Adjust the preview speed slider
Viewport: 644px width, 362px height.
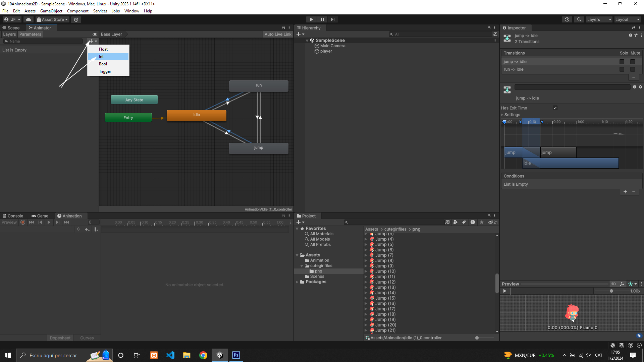(611, 291)
